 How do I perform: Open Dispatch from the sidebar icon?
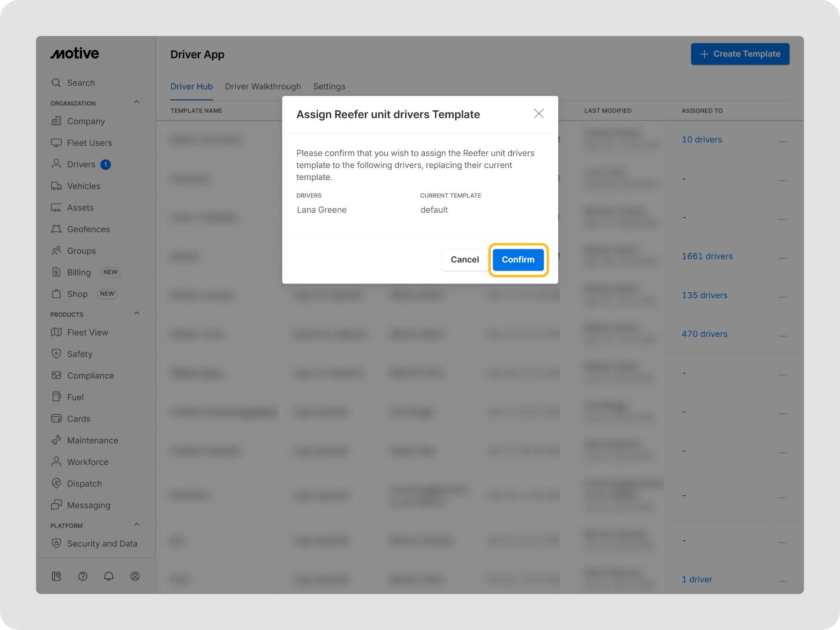pos(56,484)
